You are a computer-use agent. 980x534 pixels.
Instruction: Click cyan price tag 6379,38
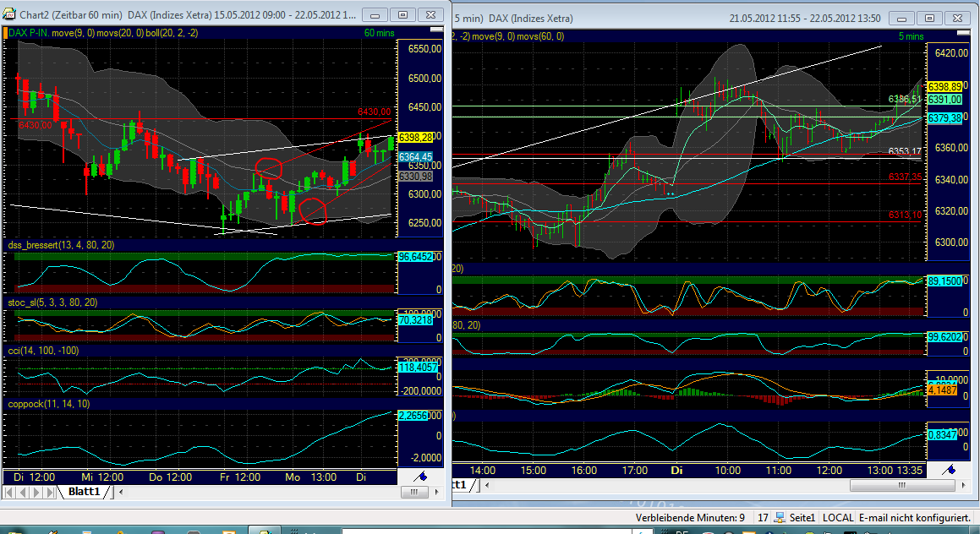[x=944, y=118]
